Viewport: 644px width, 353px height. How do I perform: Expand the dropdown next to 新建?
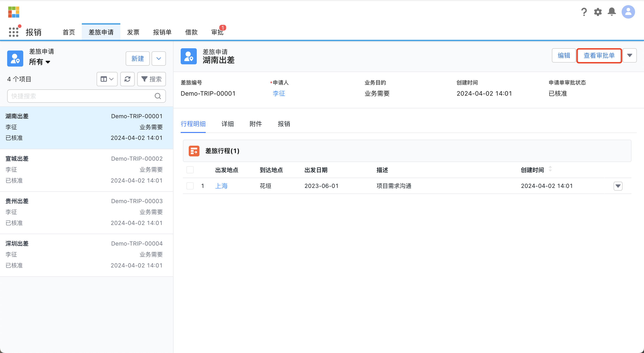pyautogui.click(x=159, y=58)
